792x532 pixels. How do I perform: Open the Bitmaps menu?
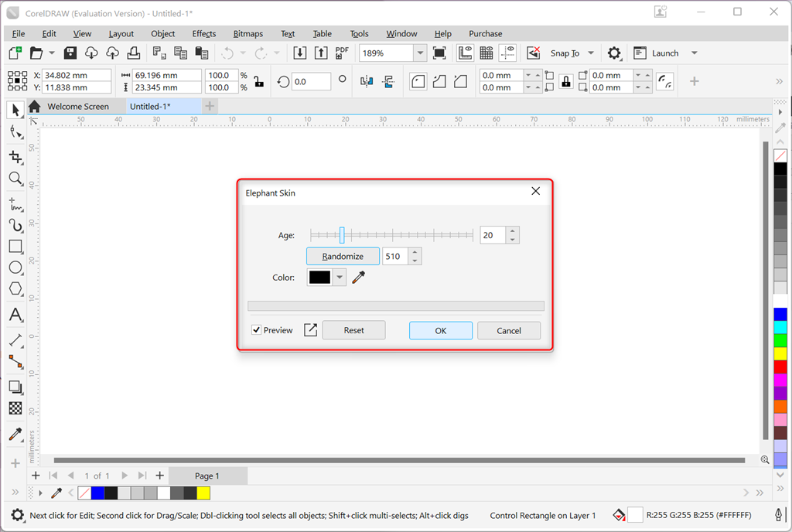(248, 34)
